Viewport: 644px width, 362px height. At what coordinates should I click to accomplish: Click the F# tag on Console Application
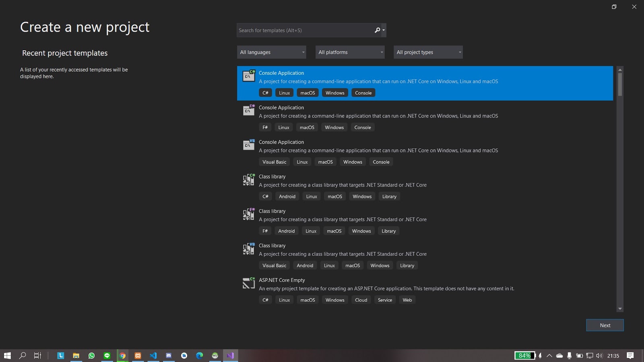(x=265, y=128)
